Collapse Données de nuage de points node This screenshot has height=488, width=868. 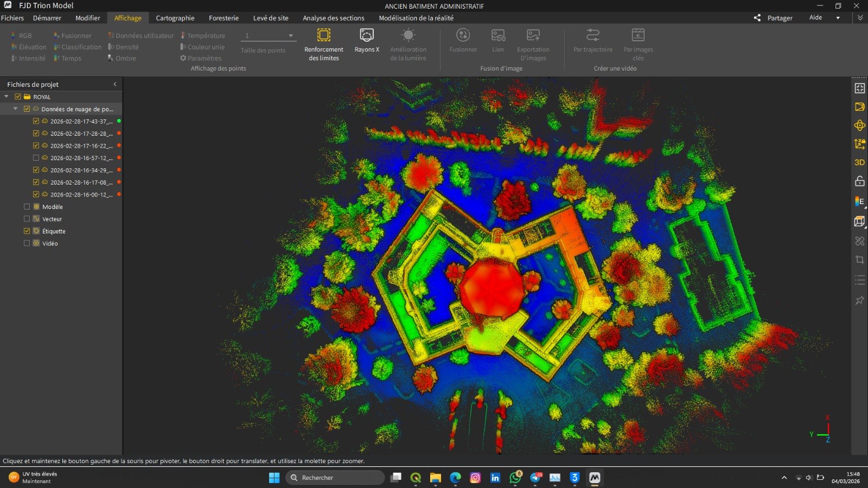click(x=15, y=109)
